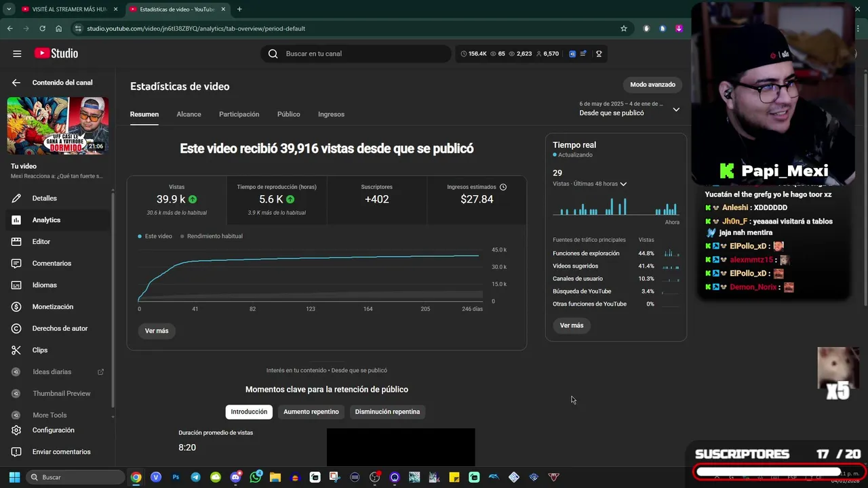Open the Comentarios speech icon

[16, 263]
